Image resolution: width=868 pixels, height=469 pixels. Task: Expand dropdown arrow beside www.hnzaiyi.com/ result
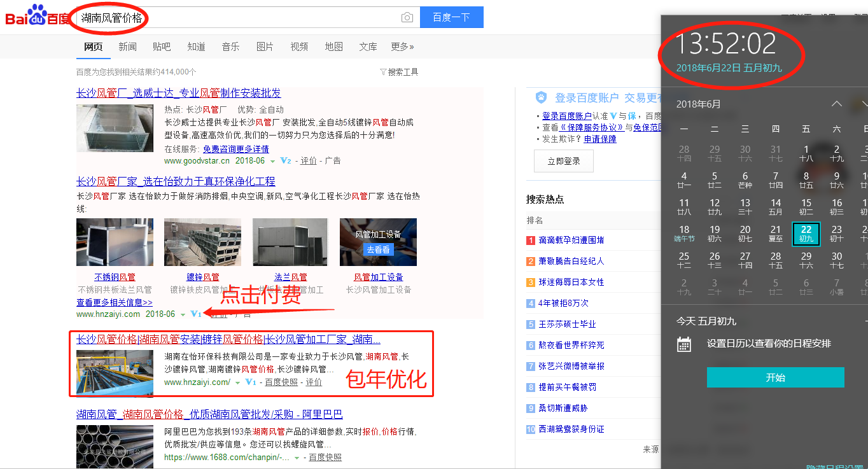click(237, 383)
